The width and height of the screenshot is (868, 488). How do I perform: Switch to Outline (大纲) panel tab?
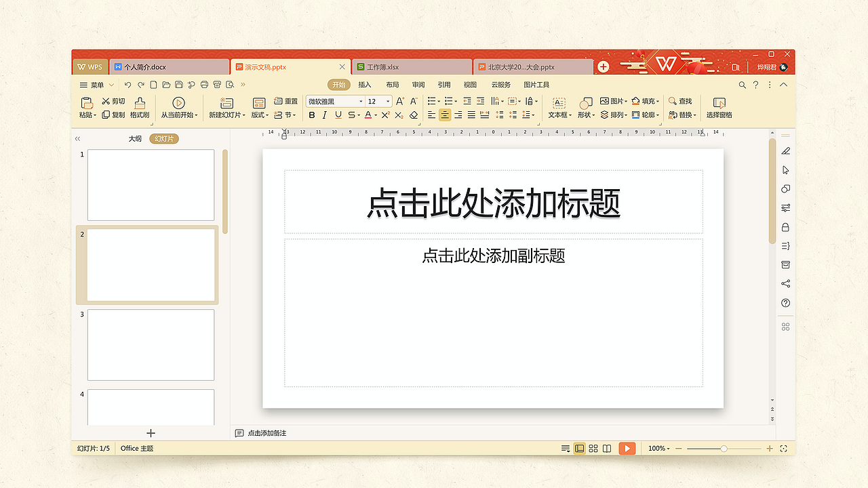click(136, 138)
